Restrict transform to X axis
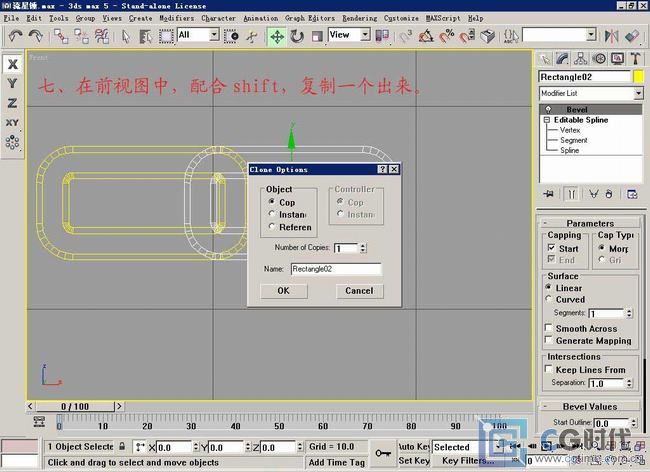Screen dimensions: 650x472 (x=13, y=64)
